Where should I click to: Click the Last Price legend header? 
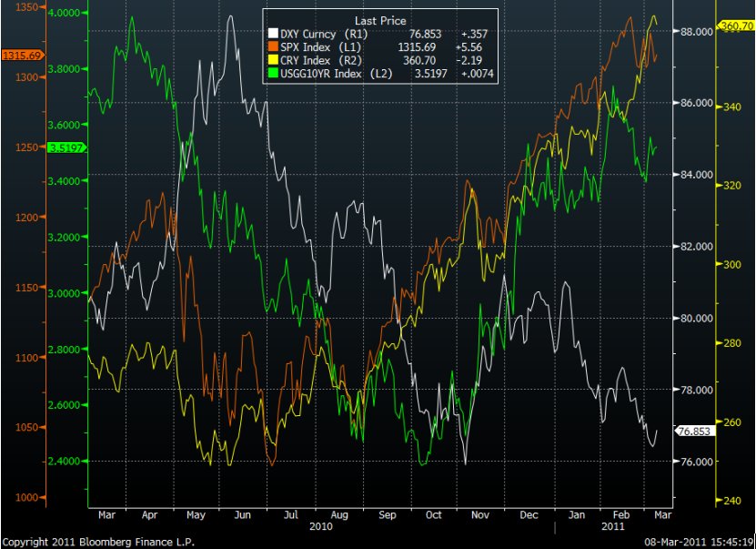[x=380, y=20]
